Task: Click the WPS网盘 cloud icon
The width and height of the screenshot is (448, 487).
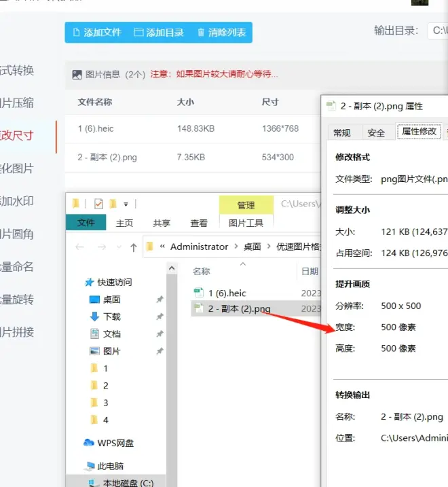Action: tap(89, 443)
